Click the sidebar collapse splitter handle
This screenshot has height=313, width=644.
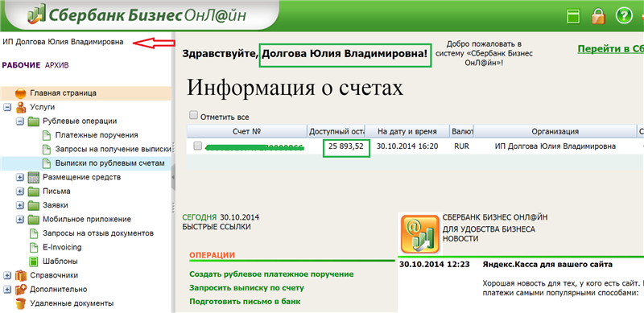[x=173, y=177]
